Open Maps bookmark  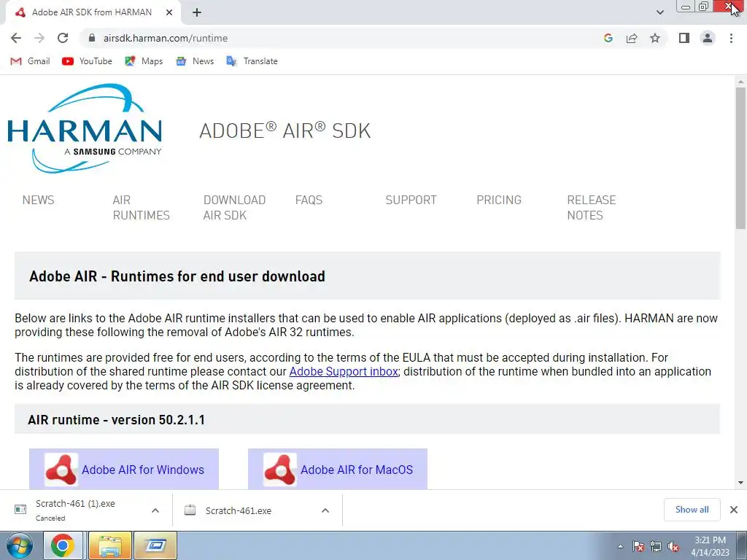tap(144, 61)
